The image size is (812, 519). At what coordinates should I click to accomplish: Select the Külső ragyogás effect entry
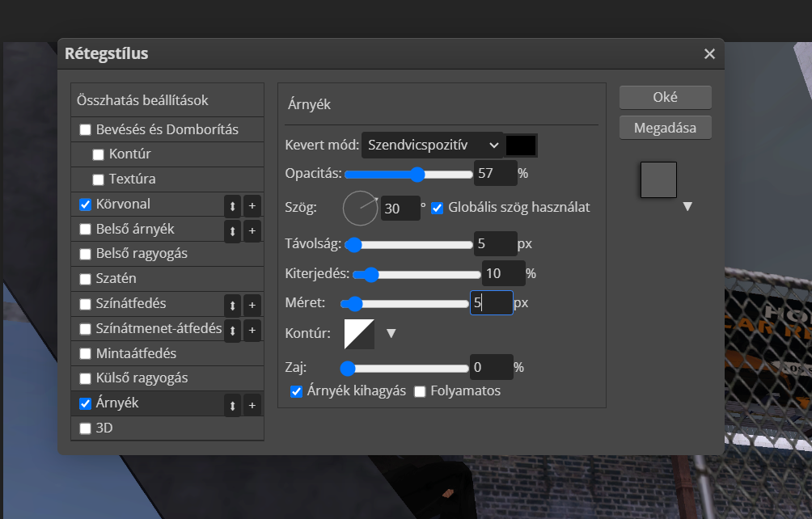coord(142,378)
